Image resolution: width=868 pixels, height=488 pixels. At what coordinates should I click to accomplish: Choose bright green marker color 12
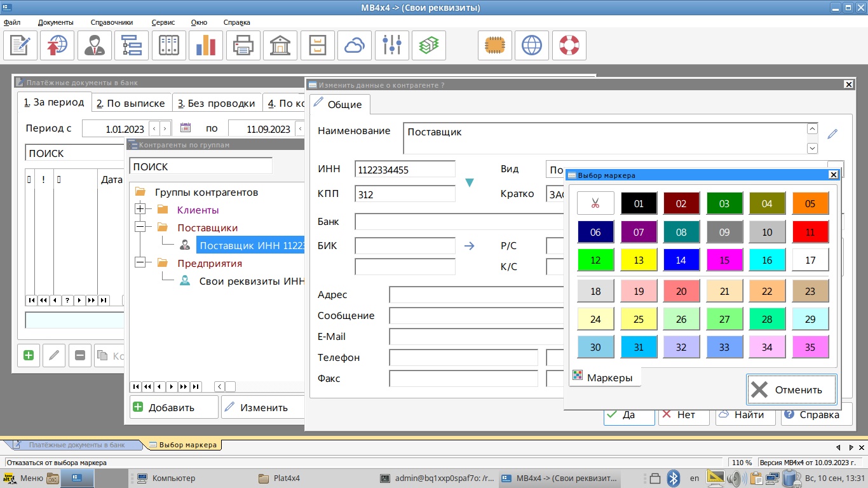pyautogui.click(x=595, y=260)
